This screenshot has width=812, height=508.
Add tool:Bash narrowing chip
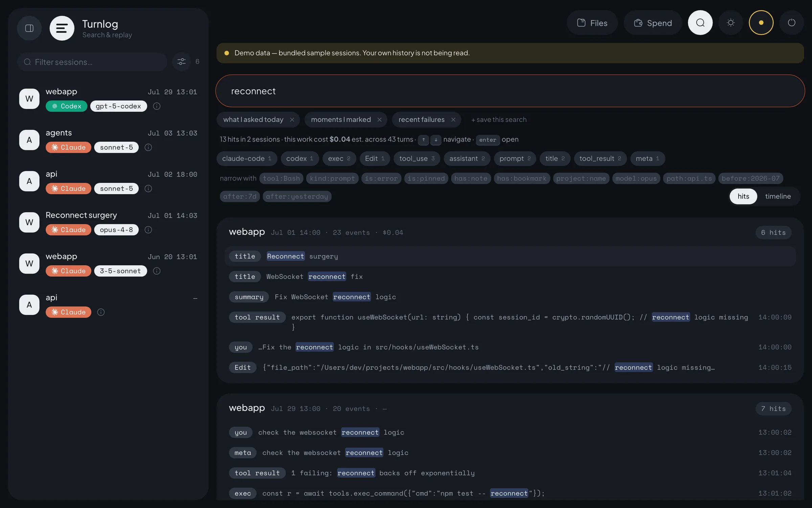pyautogui.click(x=281, y=178)
